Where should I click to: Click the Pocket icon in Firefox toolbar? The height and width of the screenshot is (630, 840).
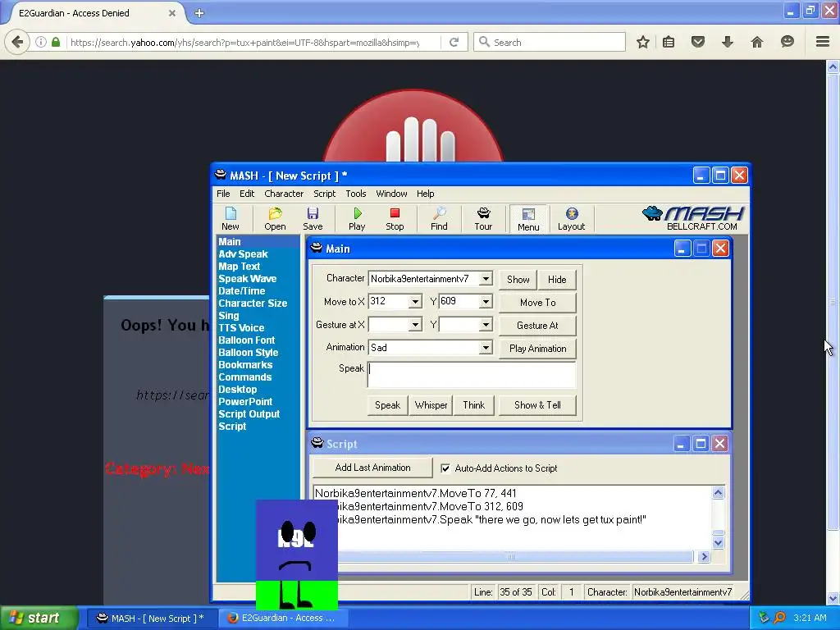[698, 42]
